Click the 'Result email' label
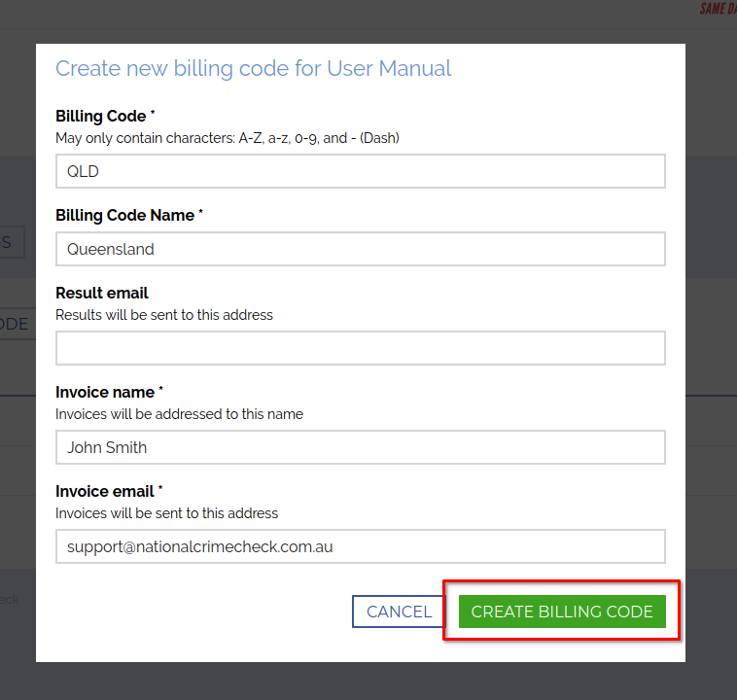This screenshot has width=737, height=700. click(102, 293)
